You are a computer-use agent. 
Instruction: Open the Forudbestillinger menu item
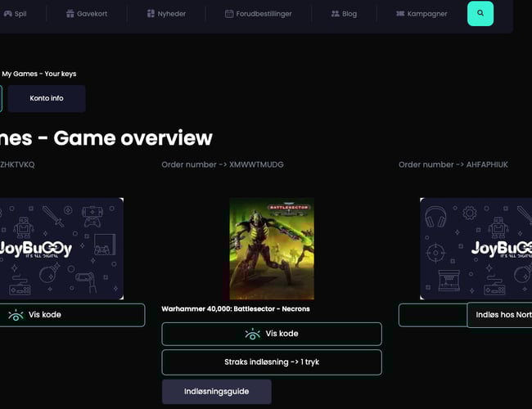263,14
